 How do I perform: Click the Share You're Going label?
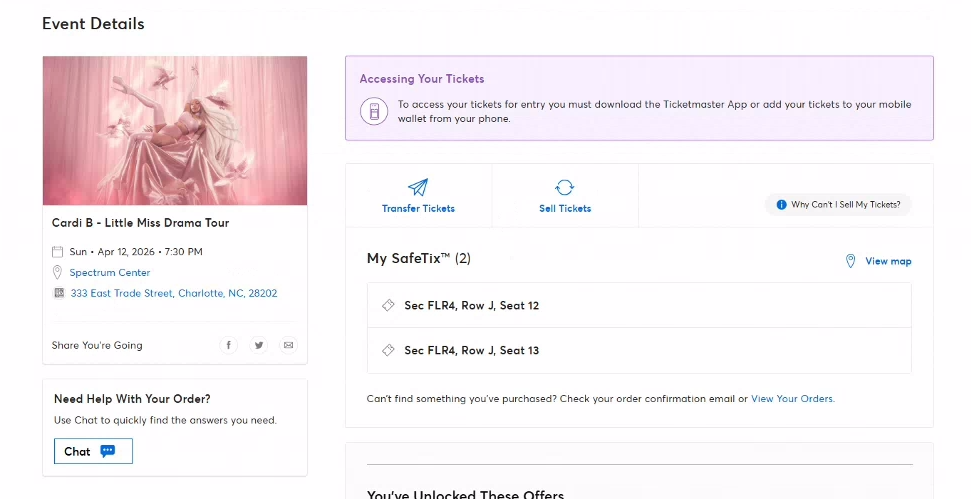97,345
